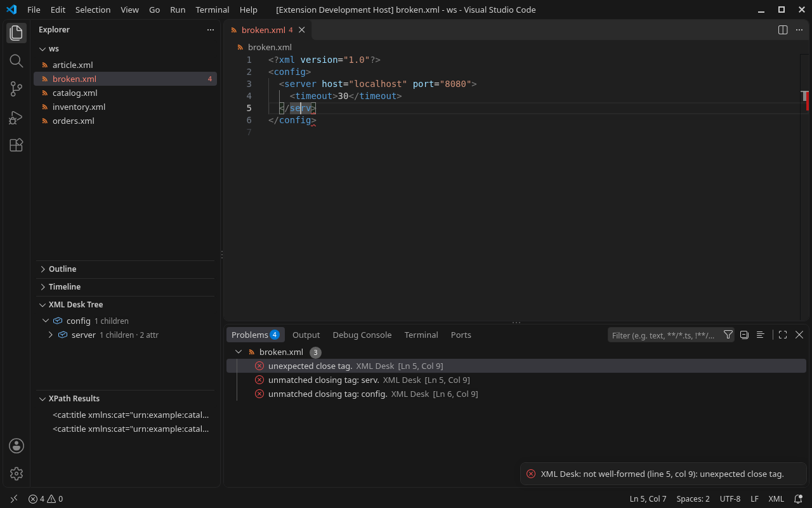Select 'unmatched closing tag: config.' problem
Viewport: 812px width, 508px height.
click(x=516, y=394)
